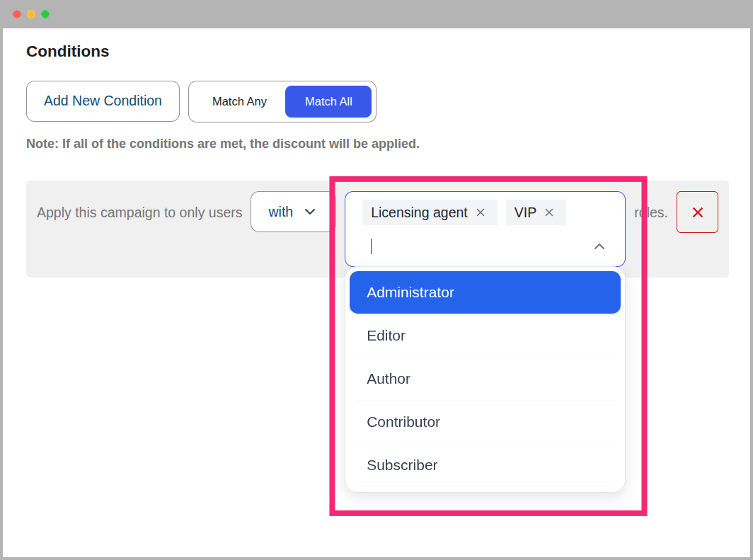
Task: Click the Conditions heading
Action: pyautogui.click(x=67, y=51)
